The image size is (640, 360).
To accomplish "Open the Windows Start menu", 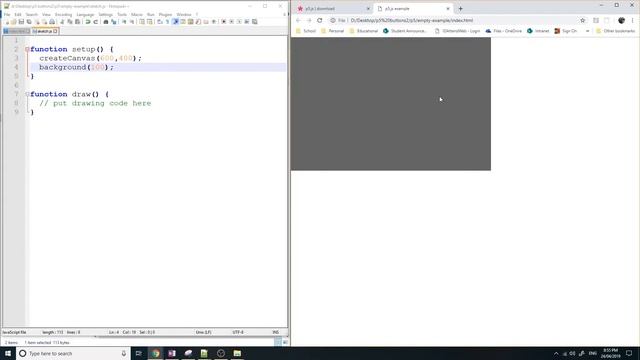I will pyautogui.click(x=8, y=353).
